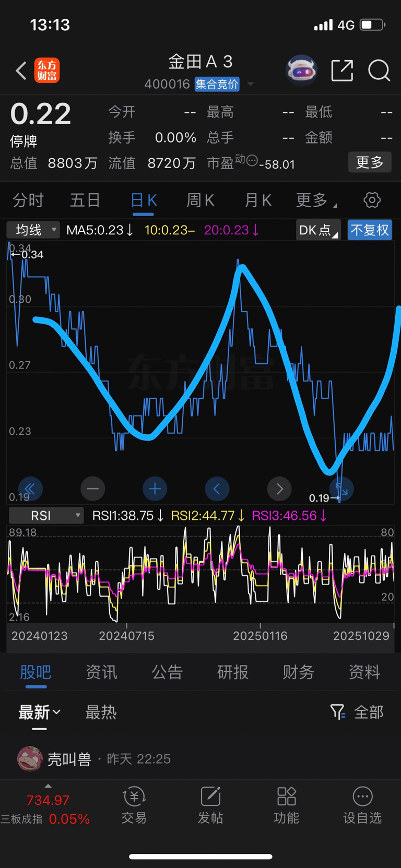
Task: Tap the RSI3:46.56 value
Action: (289, 516)
